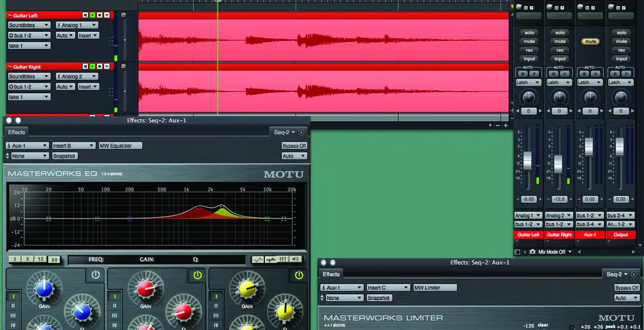
Task: Select filter type II in the blue band
Action: (x=13, y=306)
